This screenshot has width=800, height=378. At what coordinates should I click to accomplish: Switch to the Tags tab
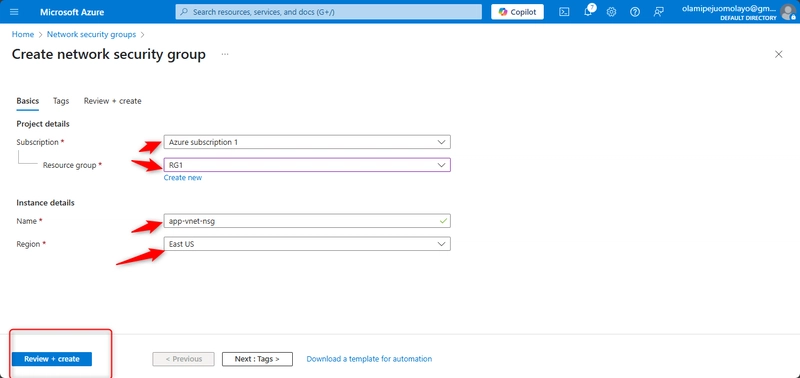point(61,101)
